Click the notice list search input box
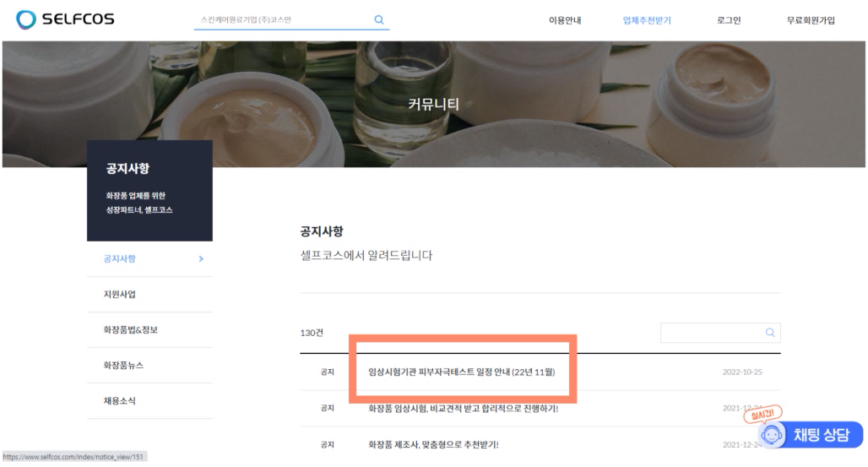Image resolution: width=868 pixels, height=467 pixels. (x=711, y=333)
